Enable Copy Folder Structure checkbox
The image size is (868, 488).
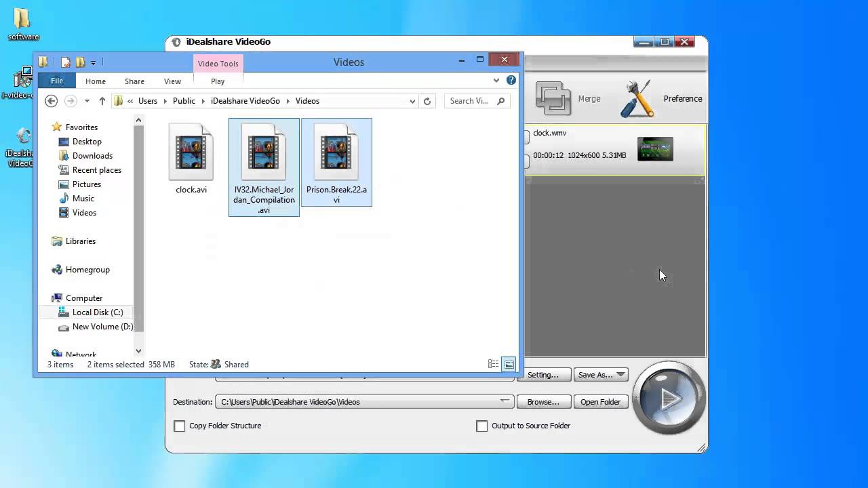(x=180, y=426)
